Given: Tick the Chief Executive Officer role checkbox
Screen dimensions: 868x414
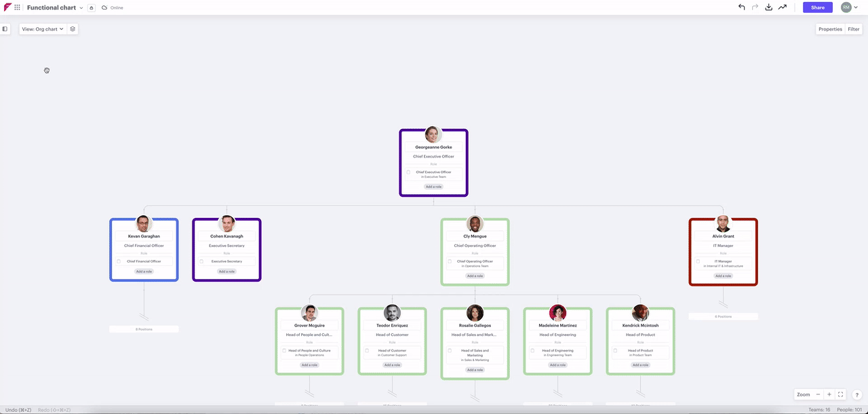Looking at the screenshot, I should [408, 172].
